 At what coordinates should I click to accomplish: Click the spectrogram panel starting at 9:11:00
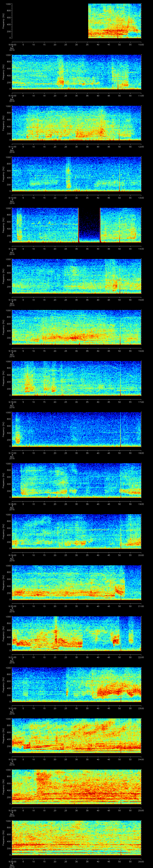pos(77,123)
